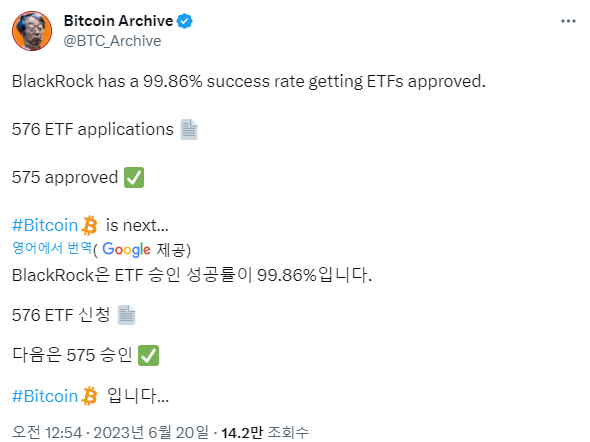Open the 14.2만 조회수 view count
Screen dimensions: 590x442
pyautogui.click(x=265, y=432)
